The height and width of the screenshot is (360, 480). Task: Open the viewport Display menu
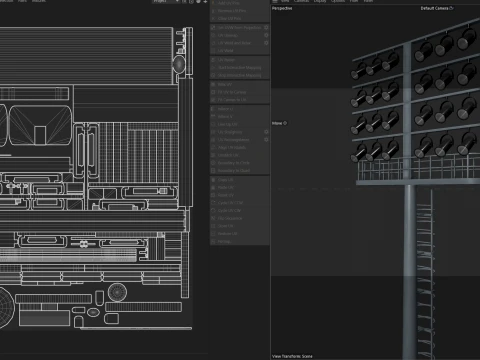(320, 1)
